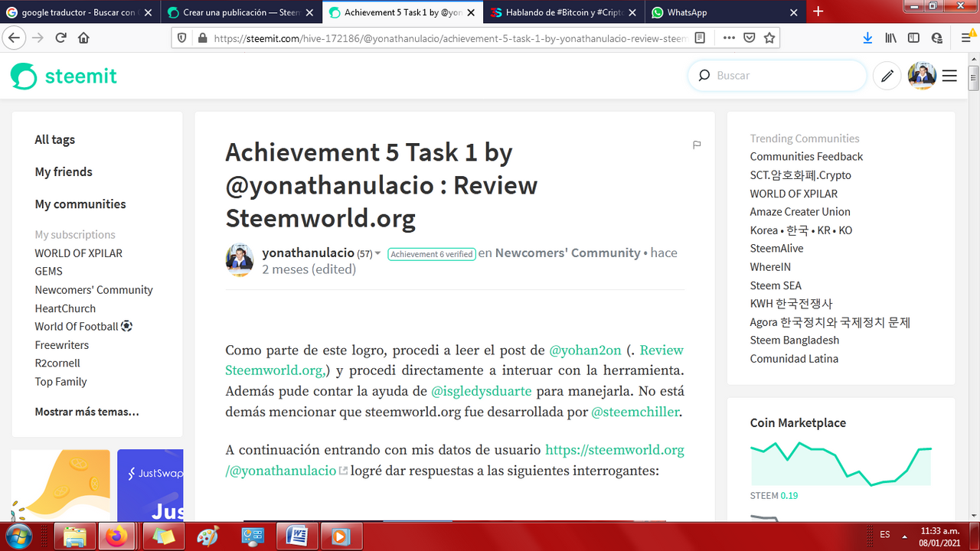The height and width of the screenshot is (551, 980).
Task: Open My communities feed
Action: coord(80,204)
